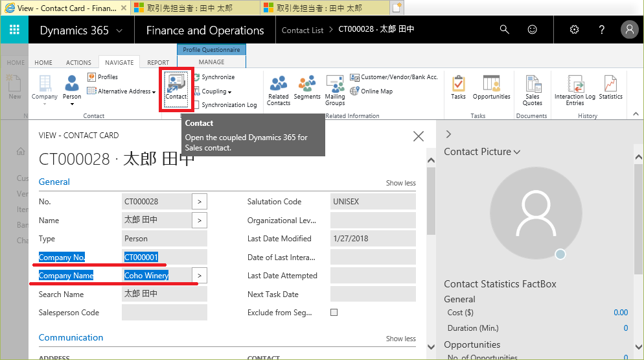
Task: Open Related Contacts
Action: click(x=279, y=91)
